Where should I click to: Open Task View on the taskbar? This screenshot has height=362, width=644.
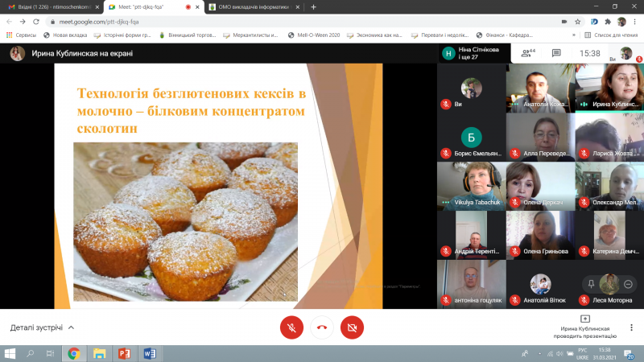(x=50, y=353)
